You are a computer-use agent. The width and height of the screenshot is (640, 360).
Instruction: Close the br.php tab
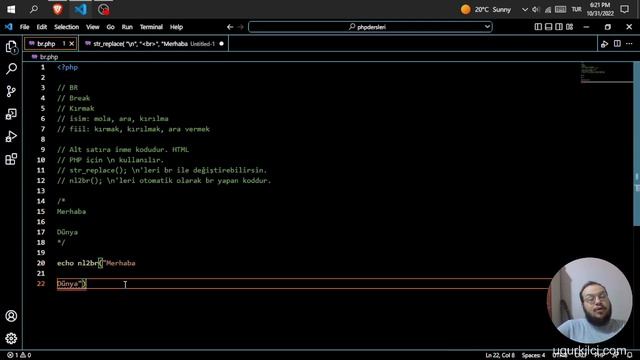(72, 44)
